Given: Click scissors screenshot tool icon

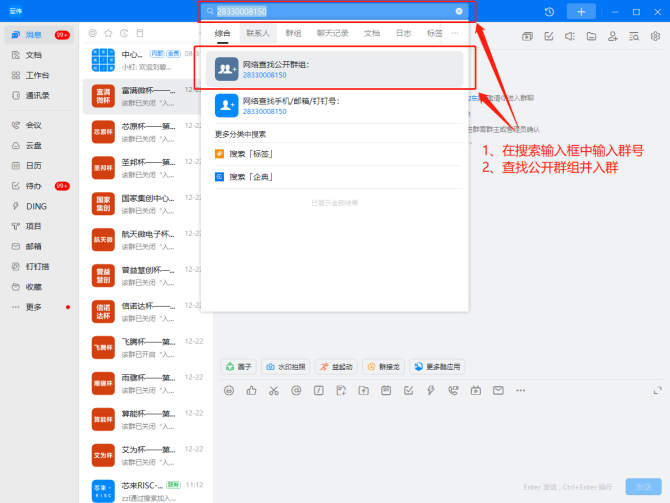Looking at the screenshot, I should coord(274,390).
